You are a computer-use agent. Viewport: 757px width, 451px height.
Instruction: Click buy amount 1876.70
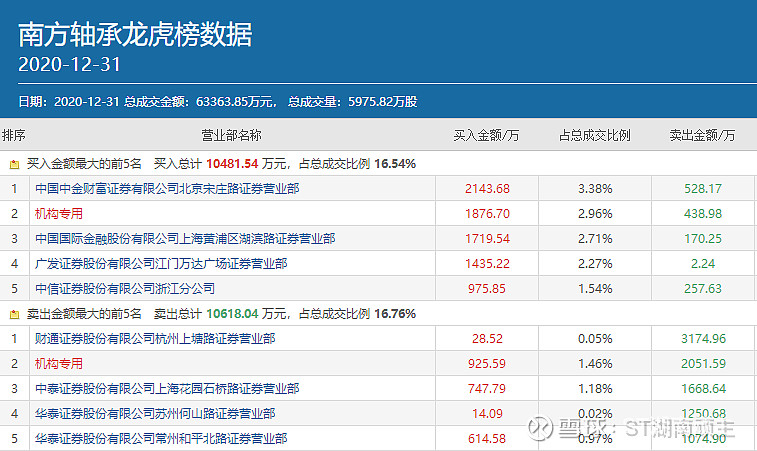(x=487, y=214)
